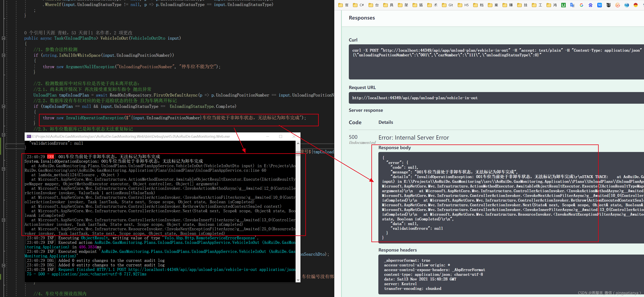Open the 台 bookmark folder
The image size is (644, 297).
click(x=373, y=5)
